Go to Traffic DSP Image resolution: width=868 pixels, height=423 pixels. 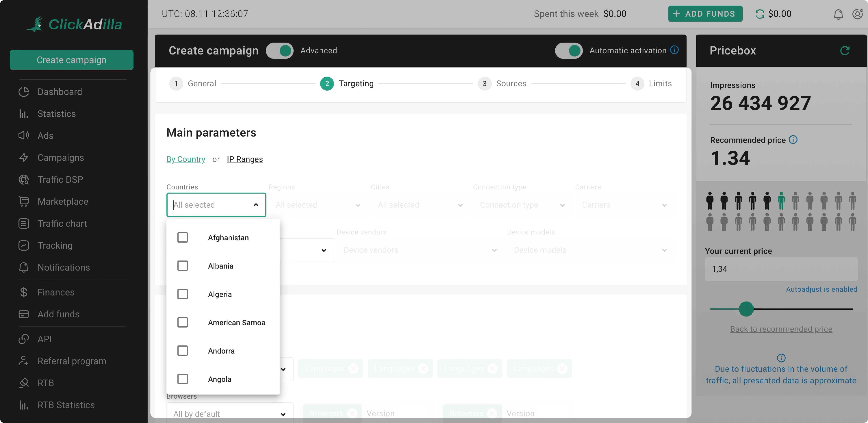click(x=60, y=179)
